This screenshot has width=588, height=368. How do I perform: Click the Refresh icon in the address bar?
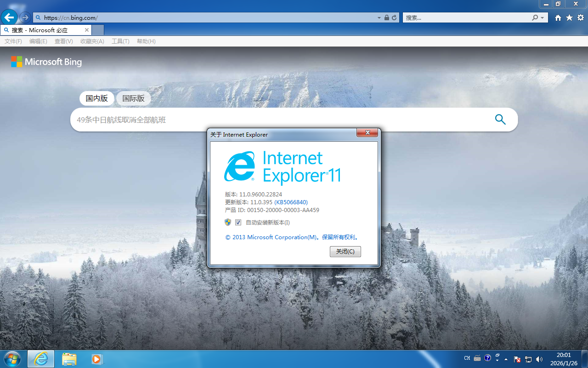tap(394, 17)
